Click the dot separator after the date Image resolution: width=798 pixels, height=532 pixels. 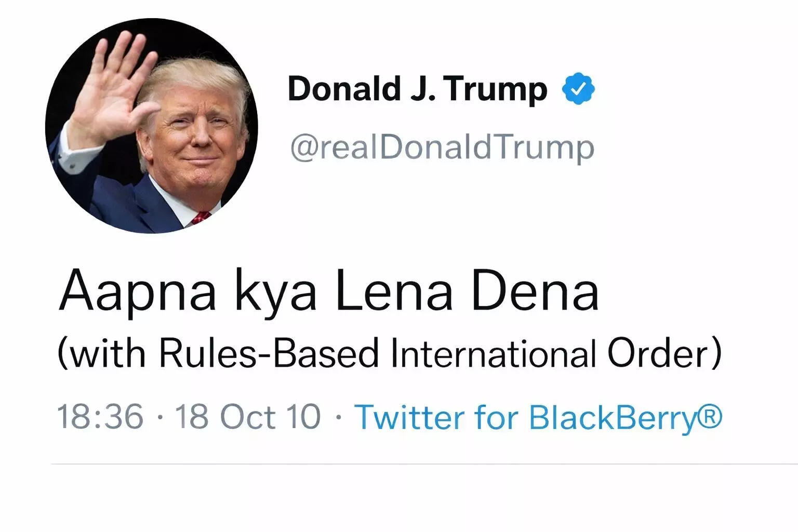click(339, 416)
